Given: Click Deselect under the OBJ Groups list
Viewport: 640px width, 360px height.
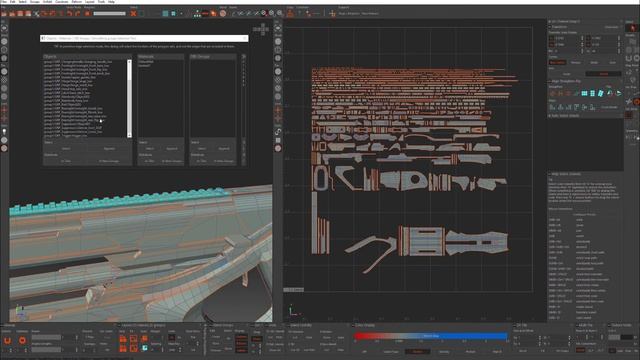Looking at the screenshot, I should coord(224,149).
